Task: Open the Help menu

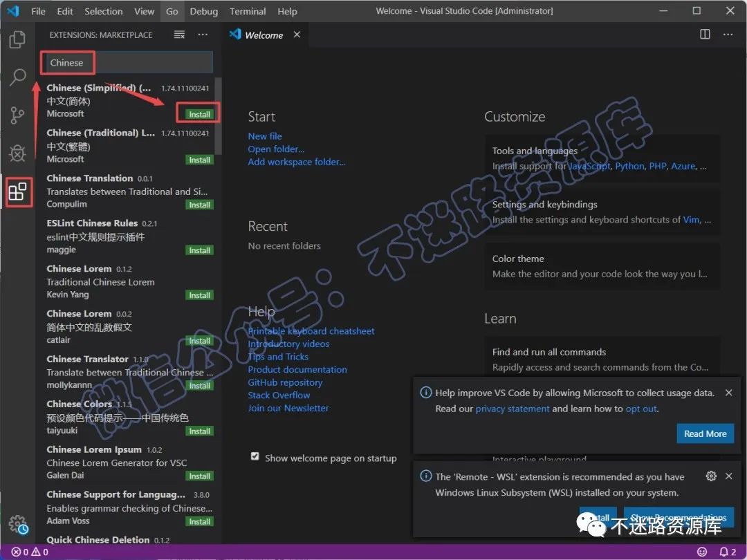Action: click(x=287, y=11)
